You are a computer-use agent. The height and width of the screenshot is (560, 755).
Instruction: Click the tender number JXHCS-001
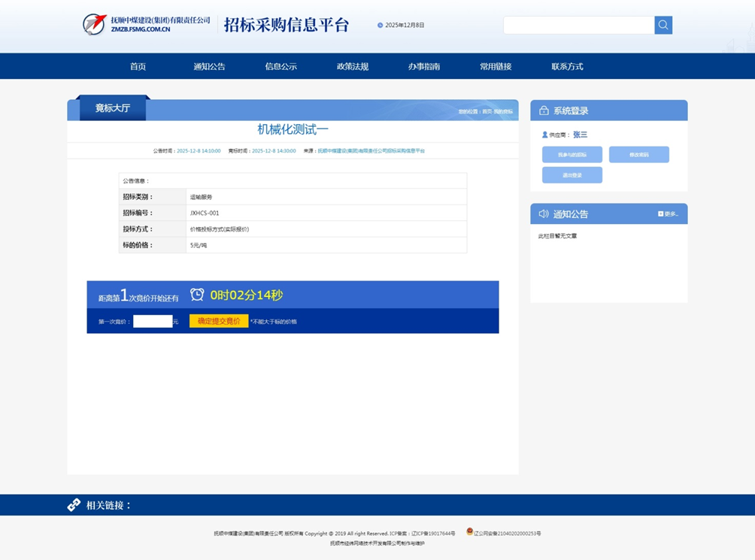204,213
